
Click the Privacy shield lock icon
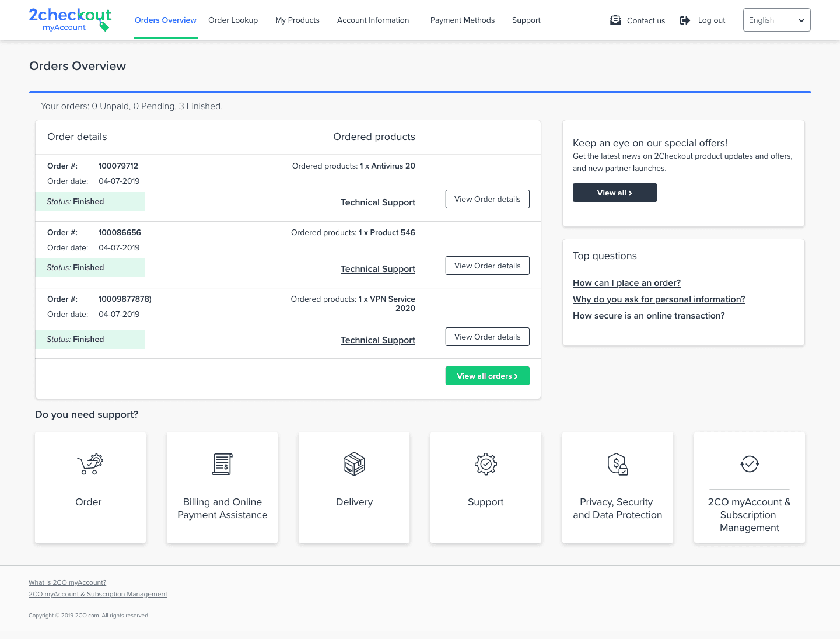[618, 464]
